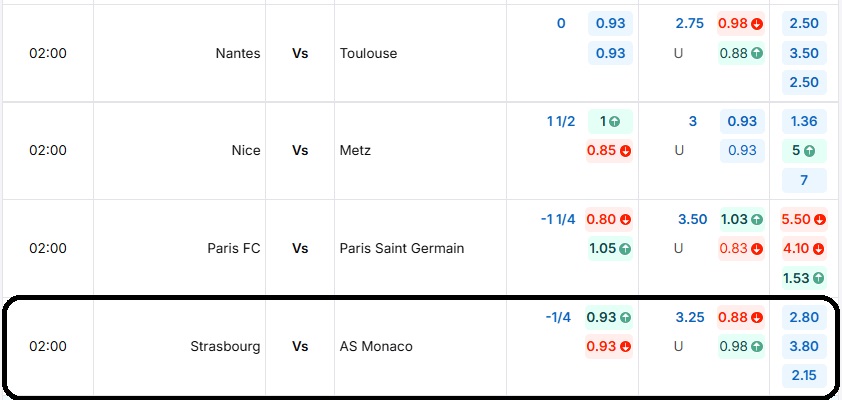The image size is (842, 400).
Task: Choose the 1.36 Nice win odds
Action: tap(803, 121)
